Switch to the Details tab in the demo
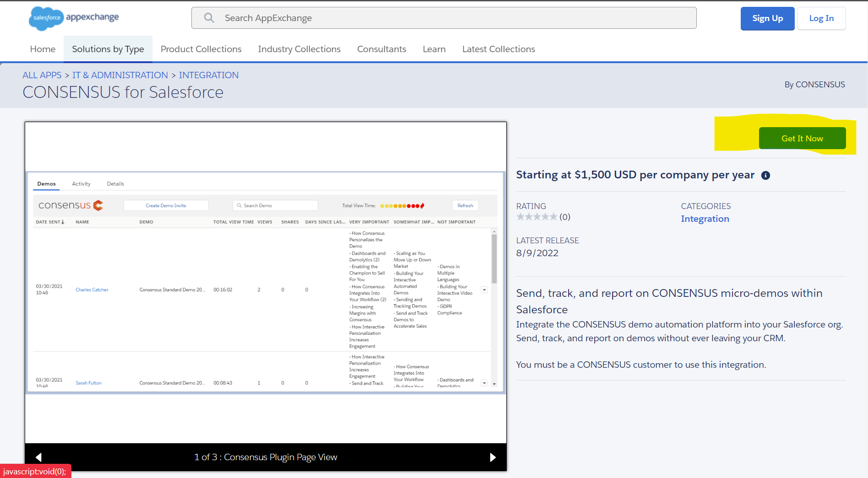Screen dimensions: 868x478 115,183
